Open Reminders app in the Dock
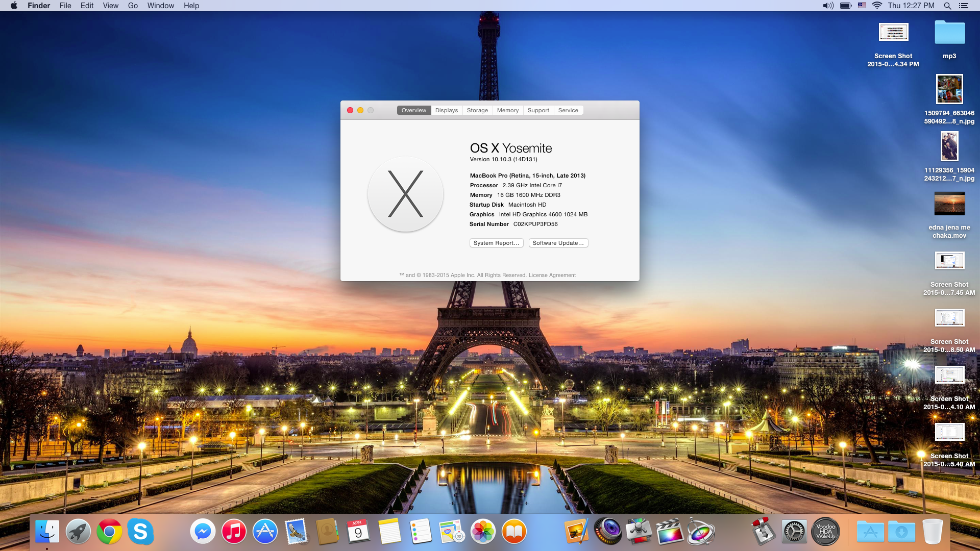This screenshot has height=551, width=980. pos(421,532)
